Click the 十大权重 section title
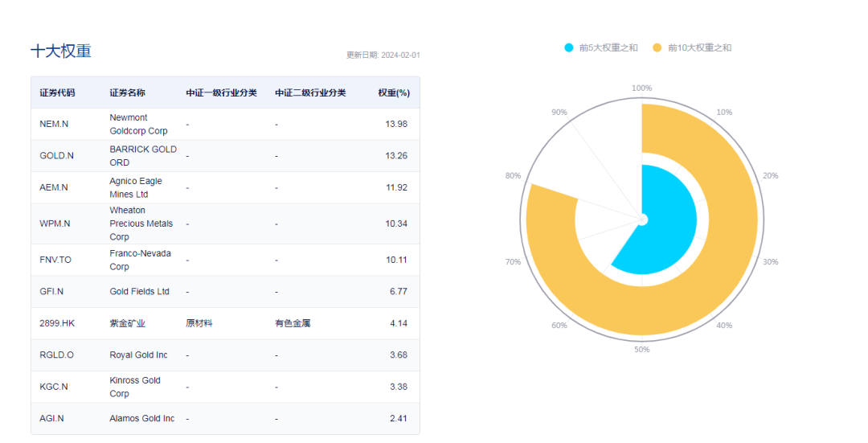Viewport: 868px width, 443px height. (x=61, y=51)
